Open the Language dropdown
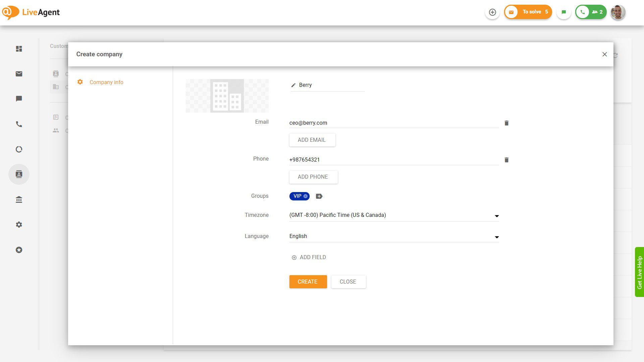The width and height of the screenshot is (644, 362). 497,237
